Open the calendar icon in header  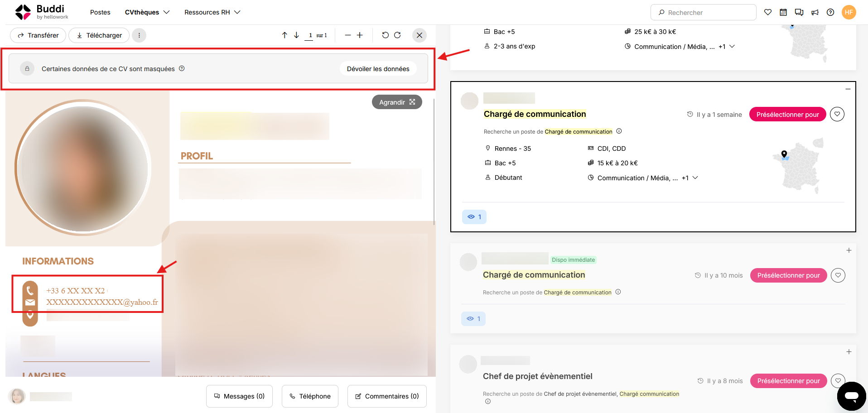783,12
